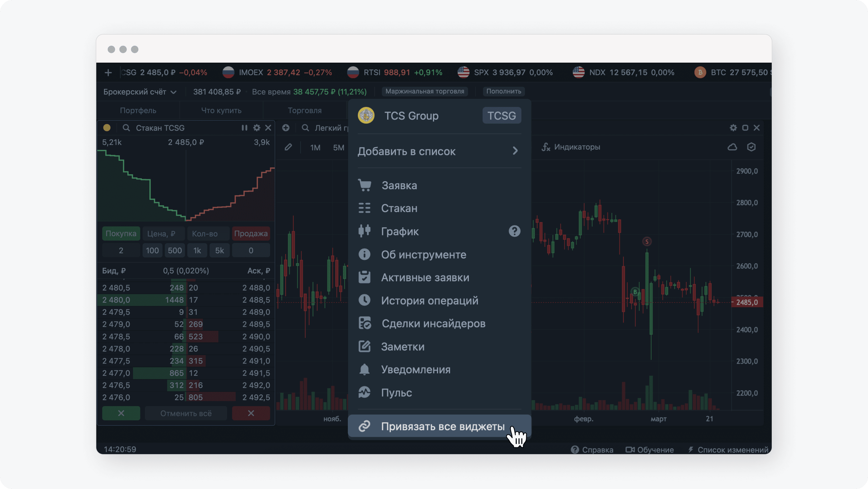This screenshot has height=489, width=868.
Task: Open Заметки from the context menu
Action: pos(439,347)
